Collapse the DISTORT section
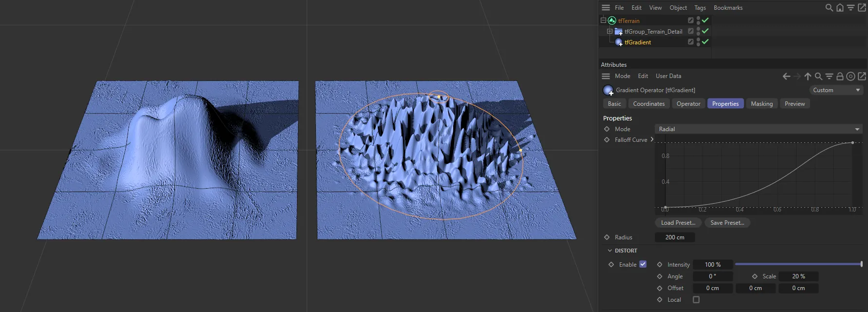 click(609, 251)
